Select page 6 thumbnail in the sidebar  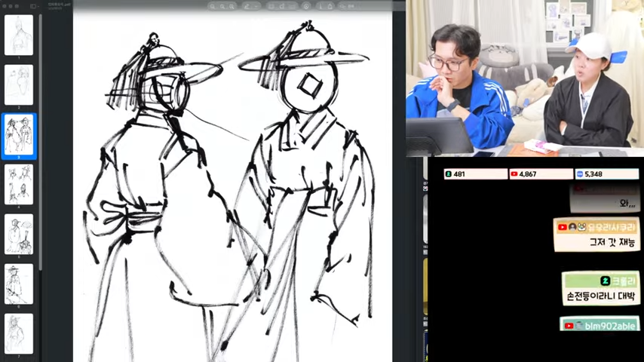(x=19, y=284)
